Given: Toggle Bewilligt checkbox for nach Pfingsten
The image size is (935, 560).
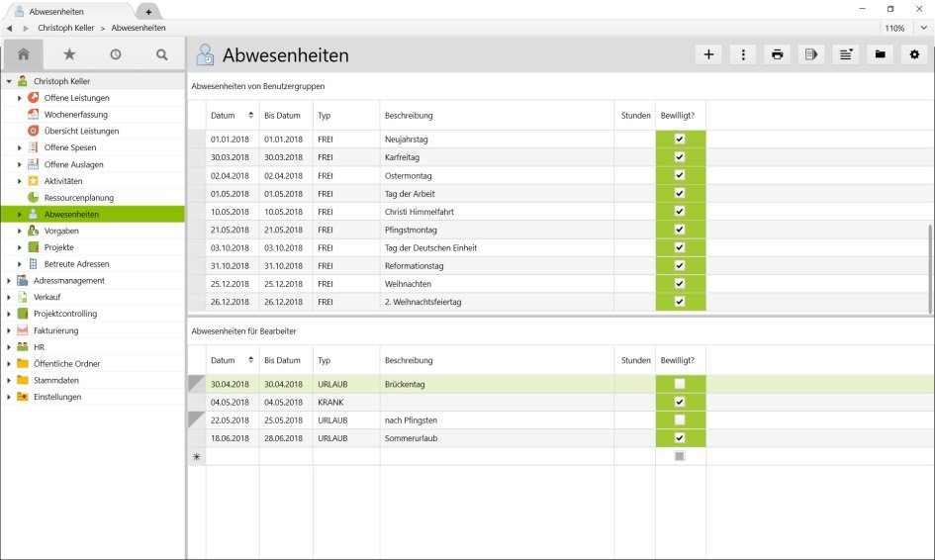Looking at the screenshot, I should pyautogui.click(x=680, y=420).
